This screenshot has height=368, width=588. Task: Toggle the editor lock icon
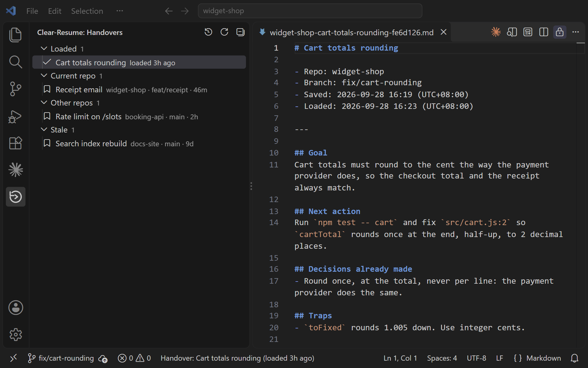560,32
